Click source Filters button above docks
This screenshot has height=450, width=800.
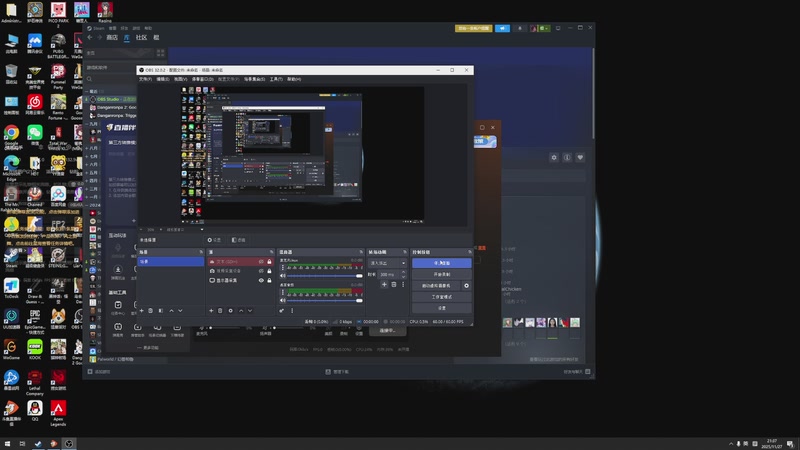(238, 240)
